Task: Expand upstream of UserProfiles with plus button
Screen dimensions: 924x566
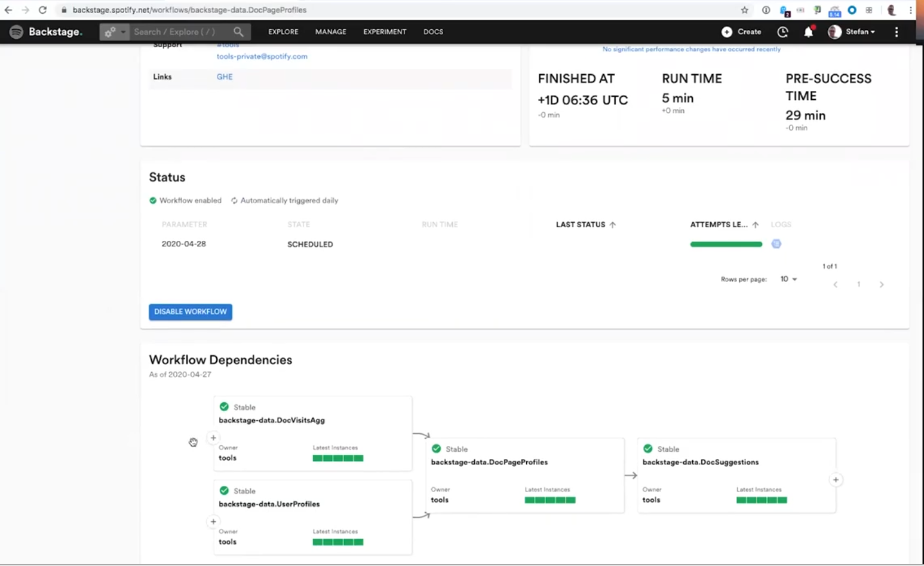Action: pos(213,521)
